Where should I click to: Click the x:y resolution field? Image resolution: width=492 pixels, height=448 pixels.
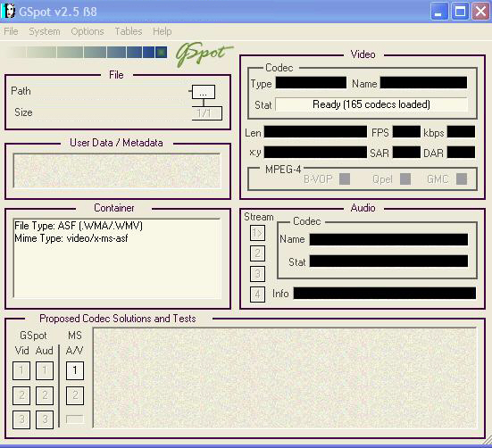click(x=315, y=152)
